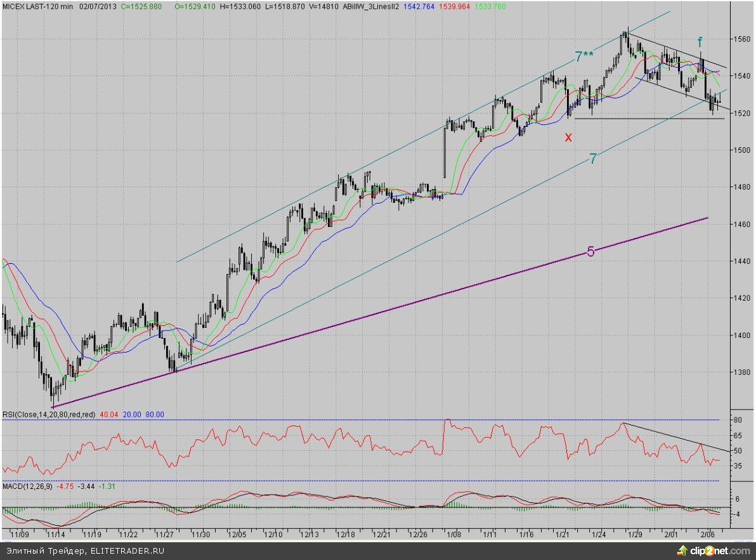
Task: Click the clip2net logo watermark
Action: click(712, 549)
